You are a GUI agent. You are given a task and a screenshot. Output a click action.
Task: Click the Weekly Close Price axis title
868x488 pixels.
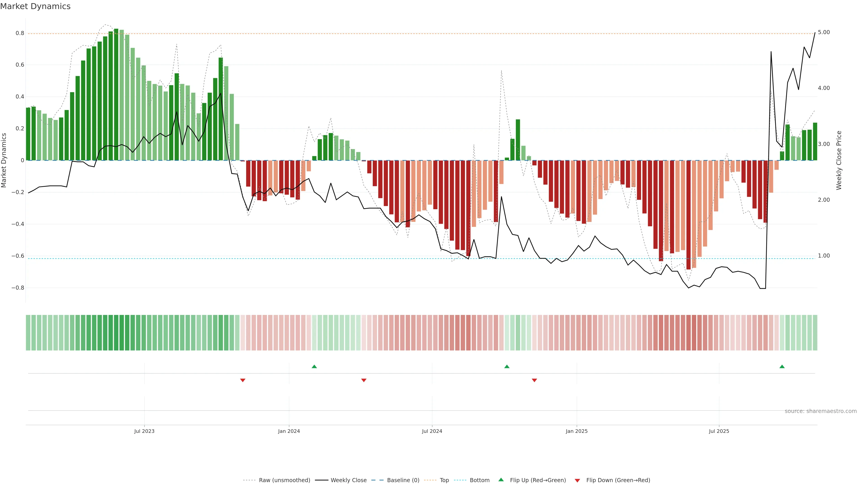839,160
